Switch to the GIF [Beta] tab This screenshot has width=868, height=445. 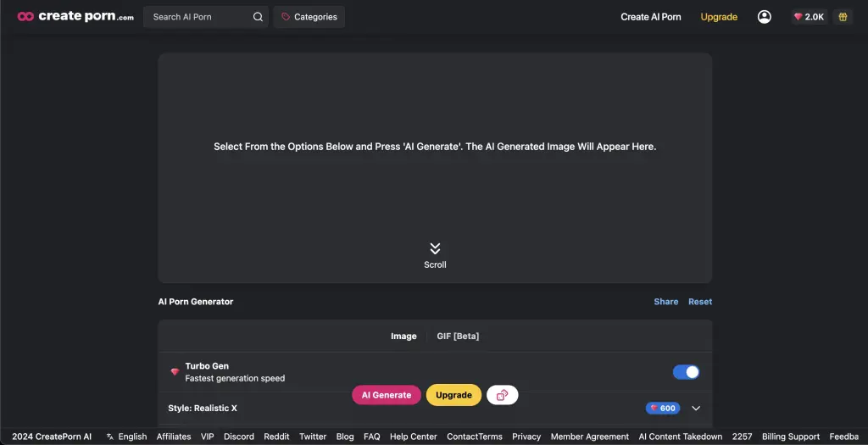click(x=458, y=336)
